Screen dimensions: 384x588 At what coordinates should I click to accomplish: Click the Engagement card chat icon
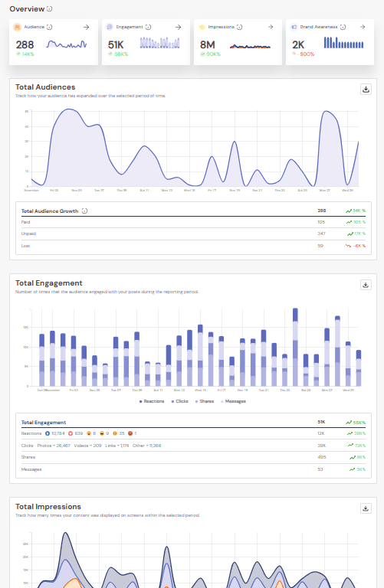point(110,27)
